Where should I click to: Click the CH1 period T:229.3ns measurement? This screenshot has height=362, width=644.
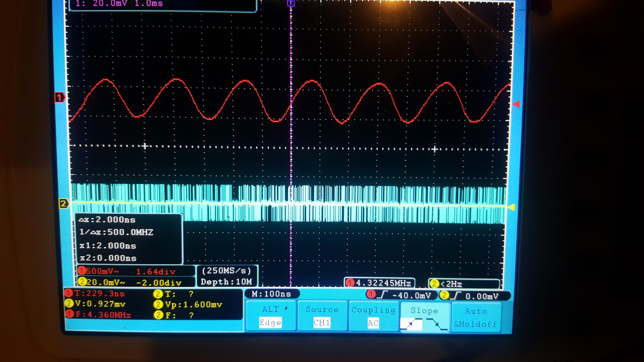(x=95, y=293)
